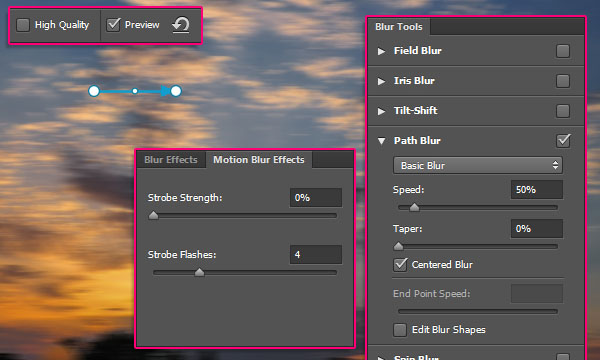Click the Taper percentage field
Screen dimensions: 600x360
[536, 229]
